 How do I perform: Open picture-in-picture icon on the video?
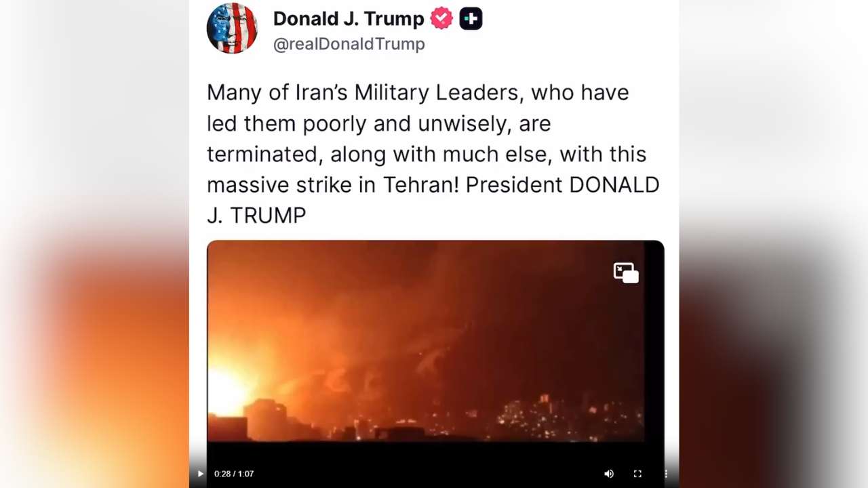click(x=626, y=272)
